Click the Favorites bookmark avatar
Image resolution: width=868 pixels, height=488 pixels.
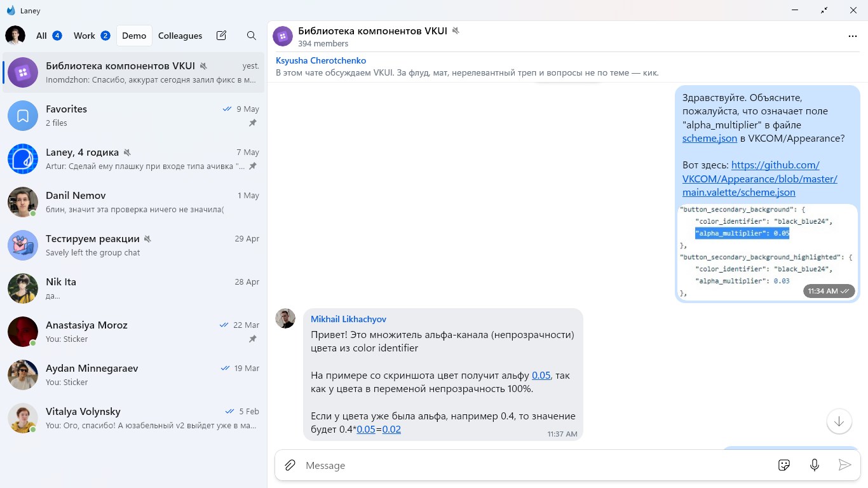23,116
